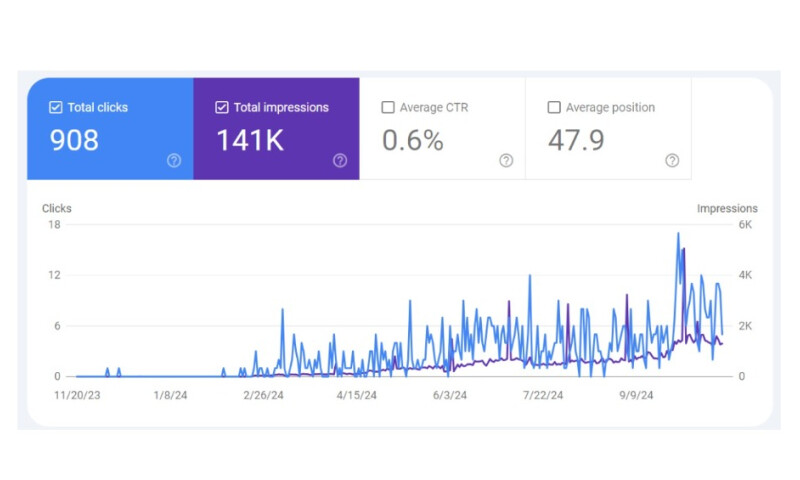Open the help tooltip for Average CTR

tap(506, 160)
